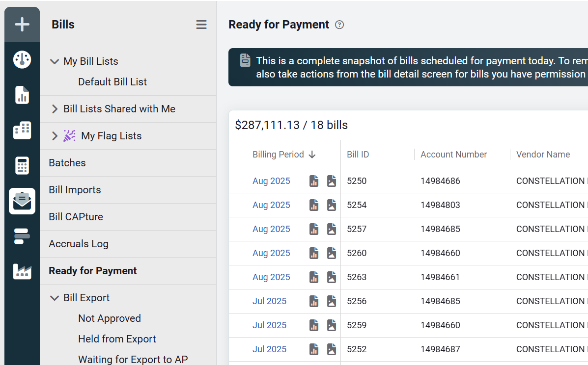The height and width of the screenshot is (365, 588).
Task: Open the Batches menu item
Action: [x=67, y=163]
